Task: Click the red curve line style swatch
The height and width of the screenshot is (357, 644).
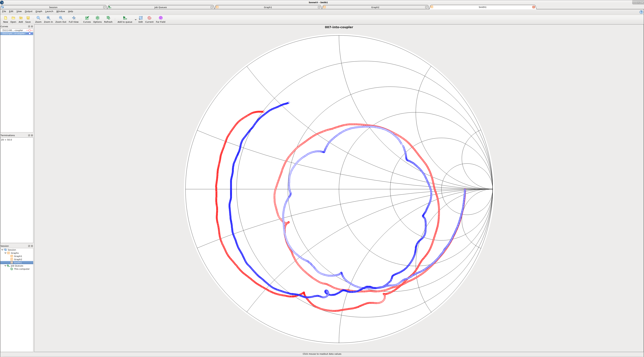Action: pos(30,30)
